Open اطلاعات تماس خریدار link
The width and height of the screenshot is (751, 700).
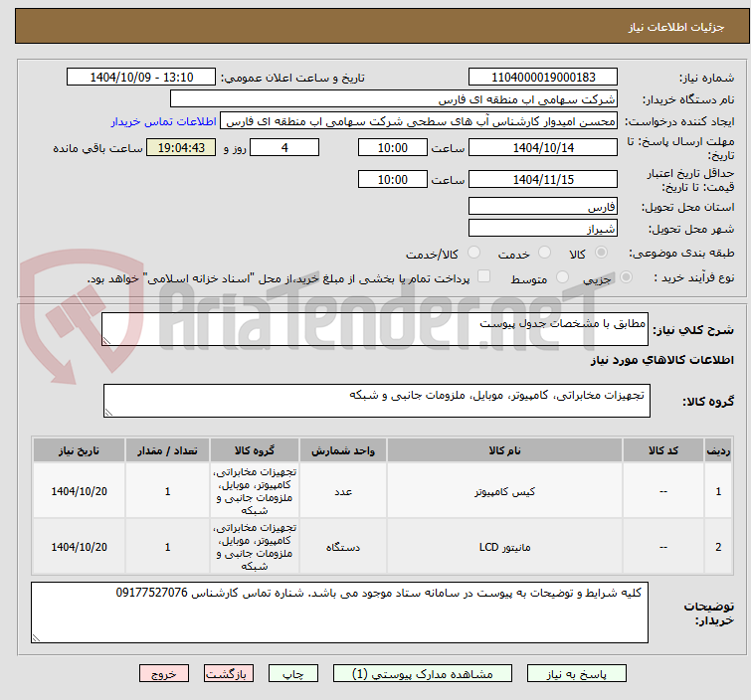click(164, 121)
